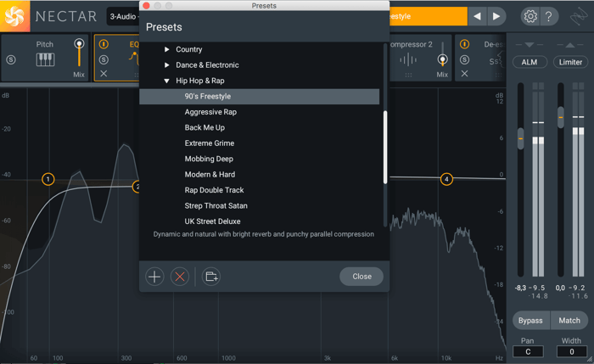Viewport: 594px width, 364px height.
Task: Solo the Pitch module with S icon
Action: (x=11, y=59)
